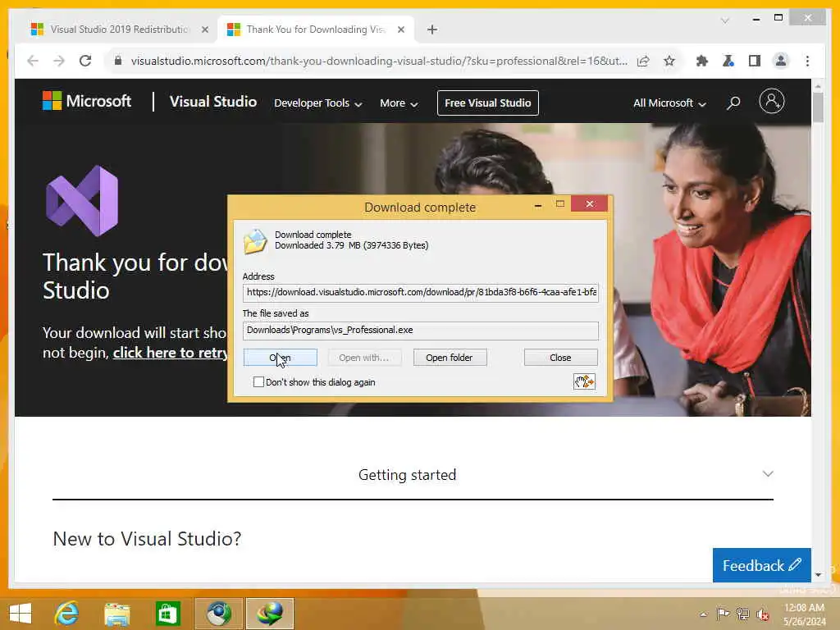Open the Windows Start button
Screen dimensions: 840x630
click(21, 614)
